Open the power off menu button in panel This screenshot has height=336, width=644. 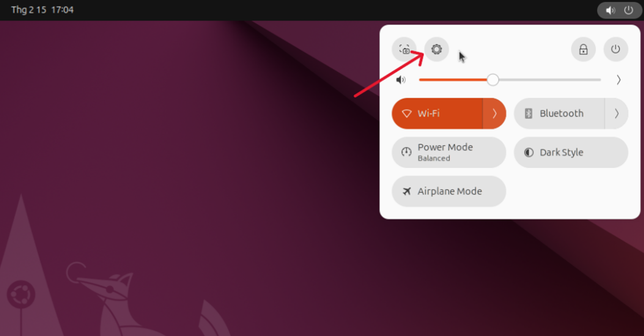[616, 49]
